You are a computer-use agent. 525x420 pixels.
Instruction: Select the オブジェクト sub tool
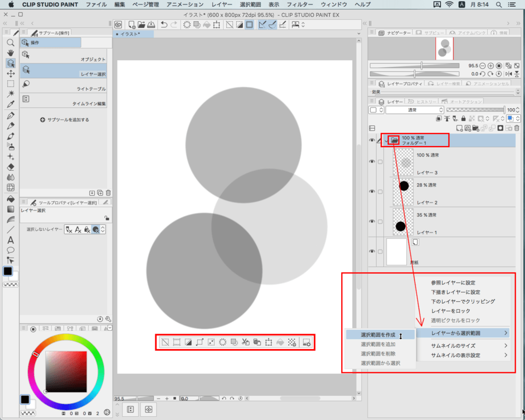pos(63,56)
